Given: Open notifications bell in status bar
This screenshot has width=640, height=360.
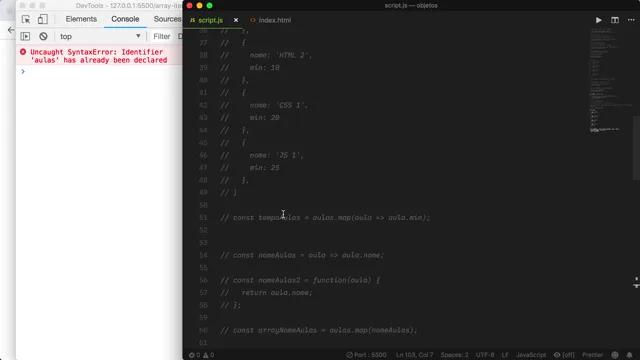Looking at the screenshot, I should [x=629, y=355].
